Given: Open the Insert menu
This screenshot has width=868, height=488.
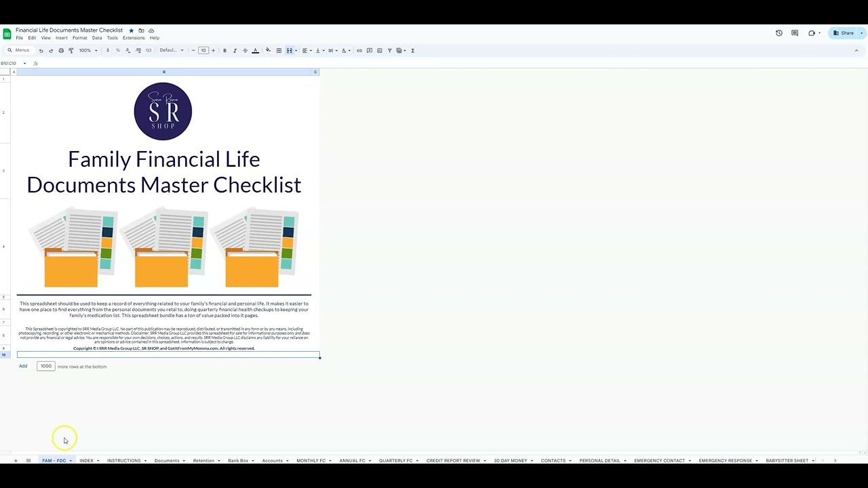Looking at the screenshot, I should tap(62, 38).
